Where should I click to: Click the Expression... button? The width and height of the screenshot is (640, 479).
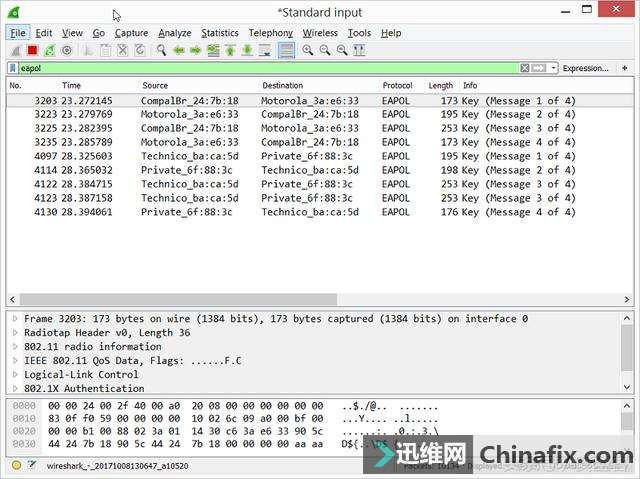pos(585,68)
